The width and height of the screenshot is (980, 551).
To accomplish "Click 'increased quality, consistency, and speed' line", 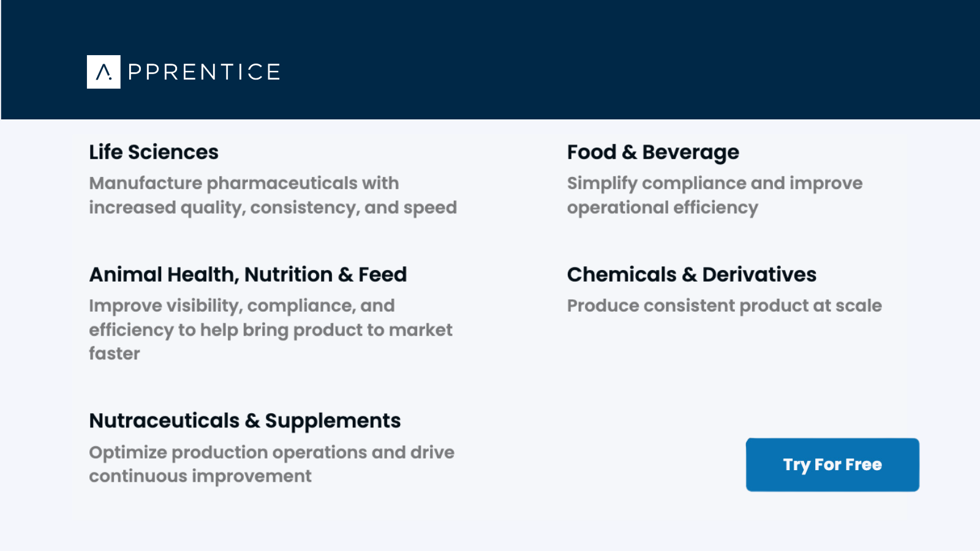I will (273, 208).
